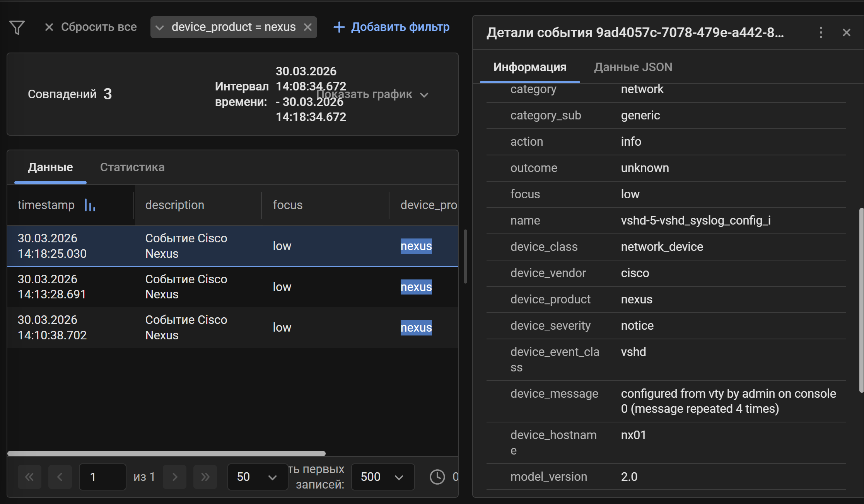Go to first page with double-left arrow
This screenshot has height=504, width=864.
click(x=29, y=477)
